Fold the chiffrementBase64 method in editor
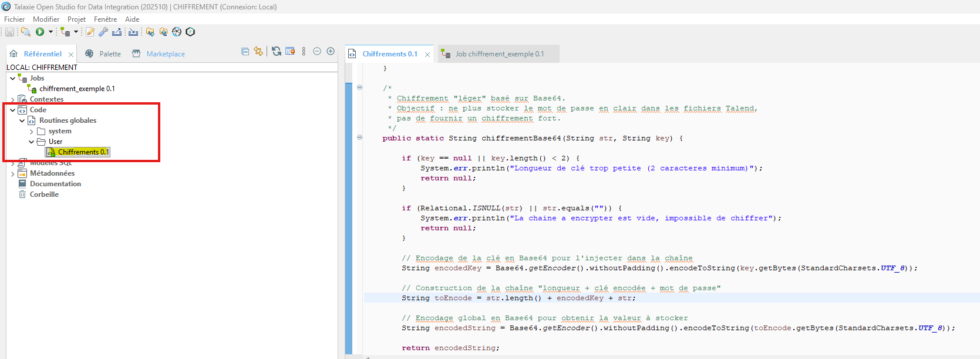Screen dimensions: 980x359 point(359,137)
